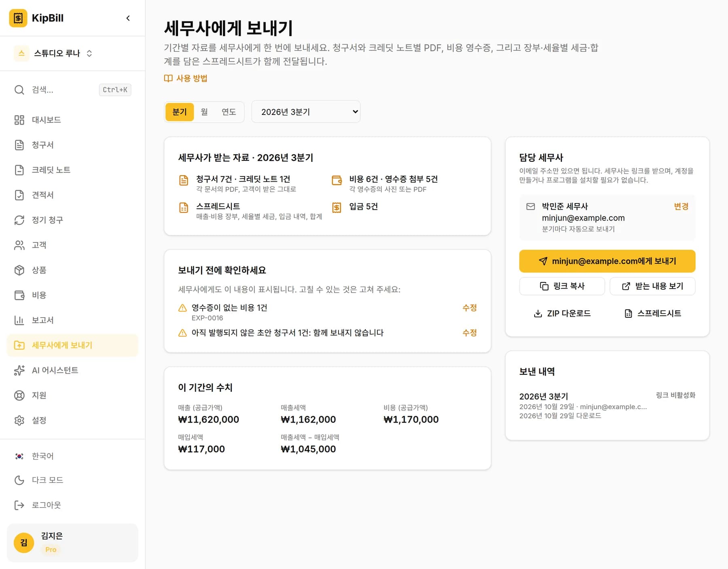The image size is (728, 569).
Task: Expand the 스튜디오 루나 workspace switcher
Action: pos(53,53)
